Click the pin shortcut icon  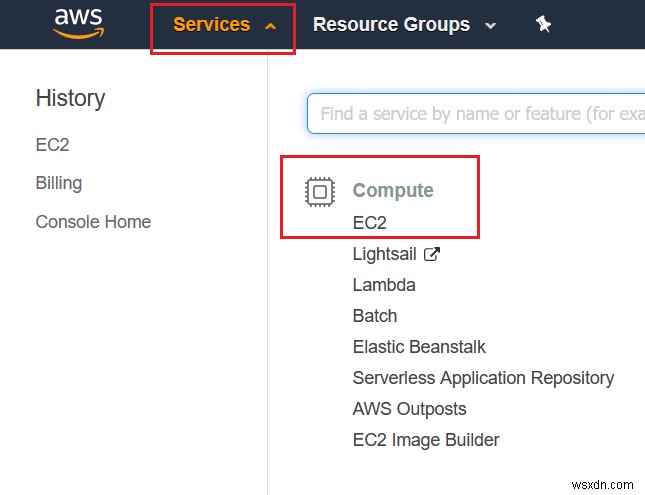(543, 24)
